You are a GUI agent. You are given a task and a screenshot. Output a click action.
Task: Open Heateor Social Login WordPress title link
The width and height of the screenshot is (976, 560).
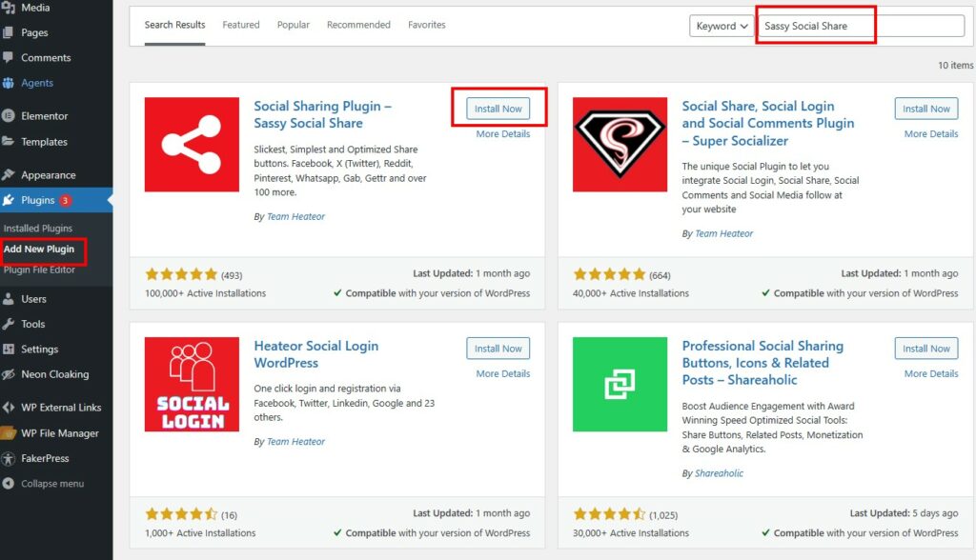(316, 354)
